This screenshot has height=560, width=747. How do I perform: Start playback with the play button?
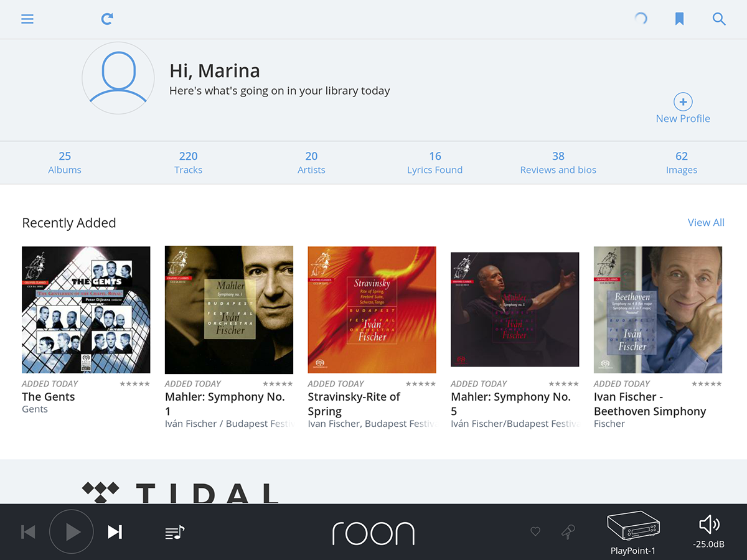click(72, 531)
